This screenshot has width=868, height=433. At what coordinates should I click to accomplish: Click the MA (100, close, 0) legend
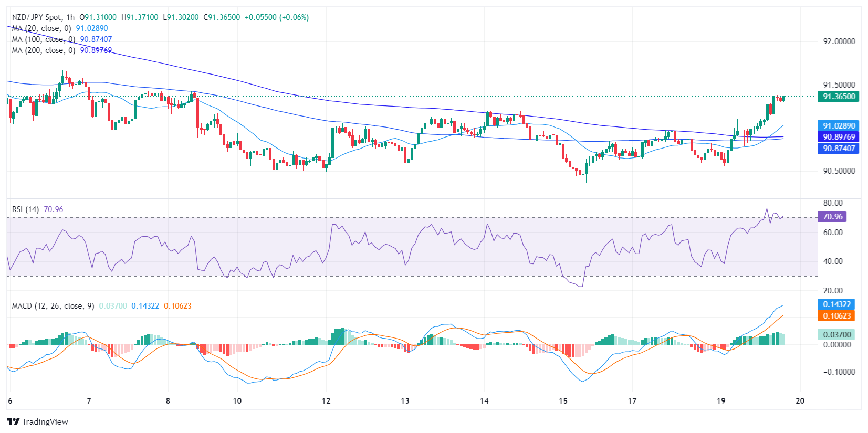[44, 39]
